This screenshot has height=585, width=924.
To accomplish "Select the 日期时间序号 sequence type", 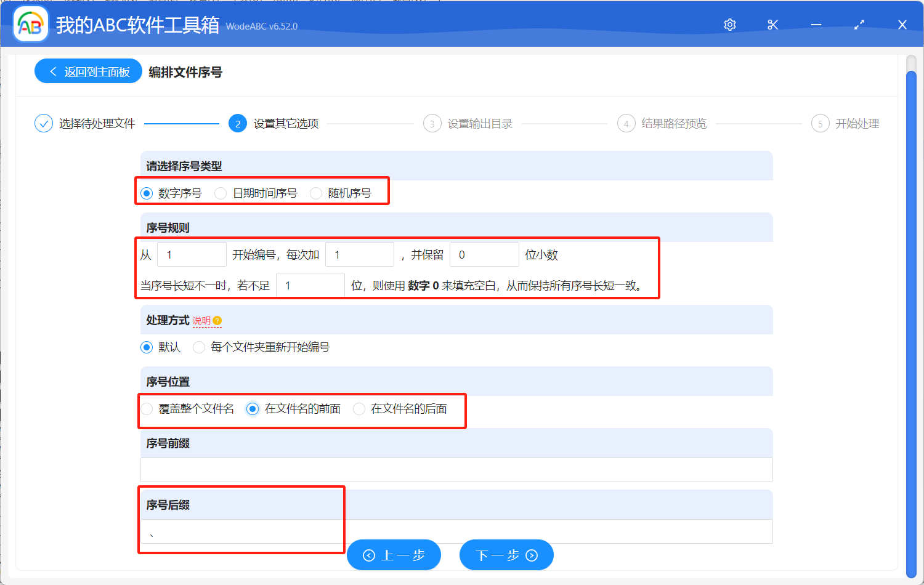I will tap(221, 193).
